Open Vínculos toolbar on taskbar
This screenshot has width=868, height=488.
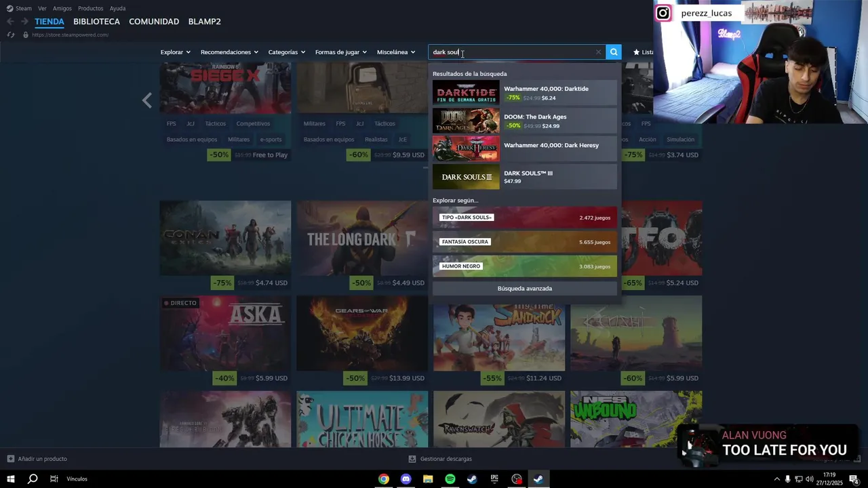[77, 479]
